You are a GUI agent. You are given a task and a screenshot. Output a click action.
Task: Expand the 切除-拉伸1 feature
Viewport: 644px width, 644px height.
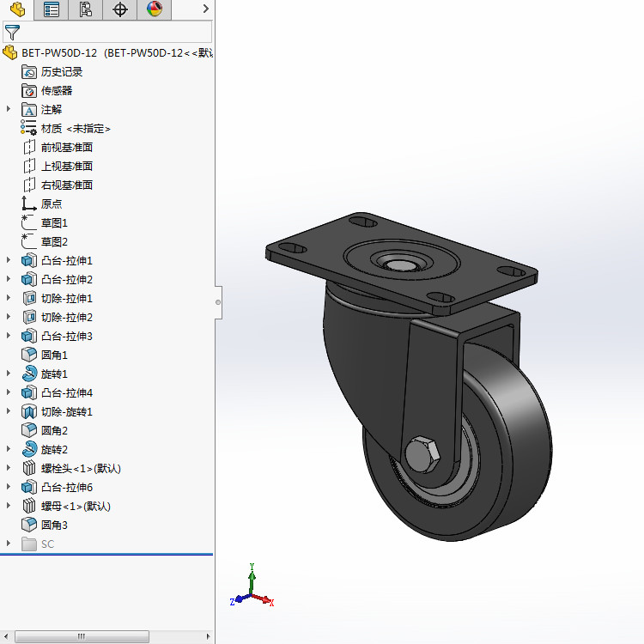9,298
